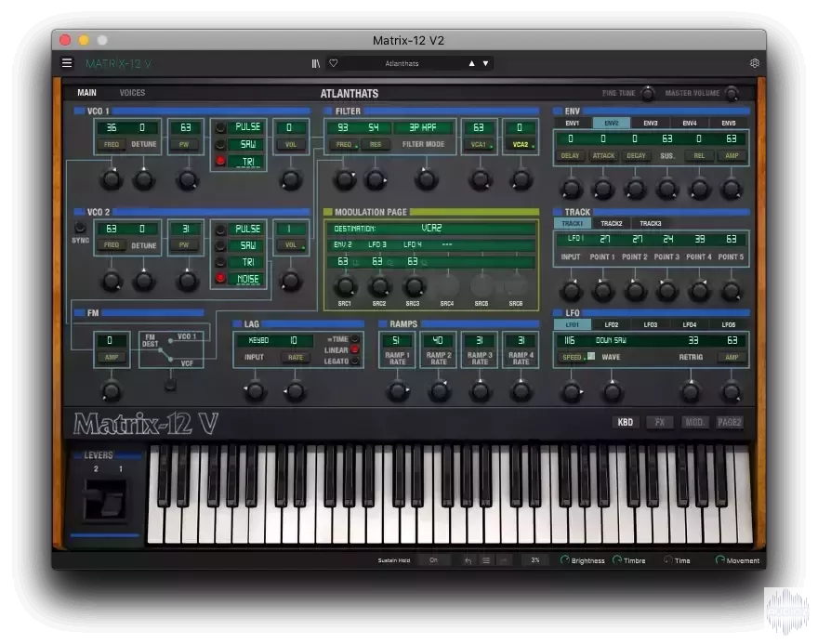Image resolution: width=818 pixels, height=644 pixels.
Task: Toggle VCO 1 TRI waveform
Action: [x=220, y=161]
